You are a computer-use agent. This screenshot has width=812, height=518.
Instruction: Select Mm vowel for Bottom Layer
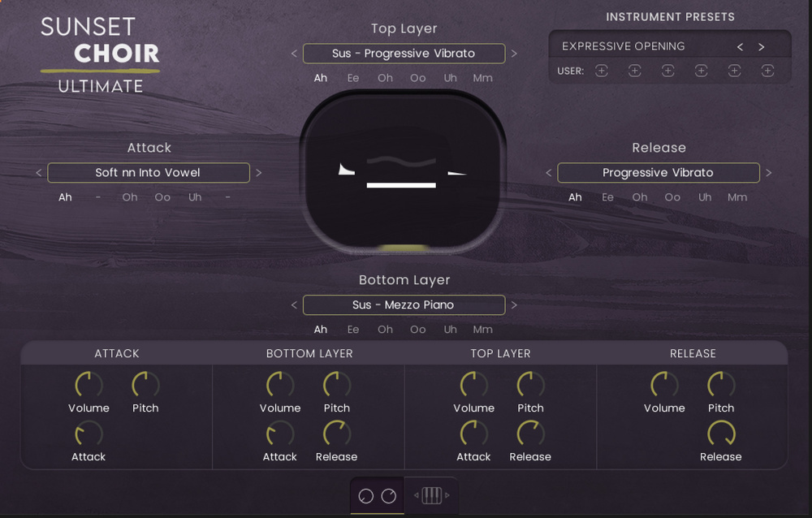pyautogui.click(x=482, y=330)
